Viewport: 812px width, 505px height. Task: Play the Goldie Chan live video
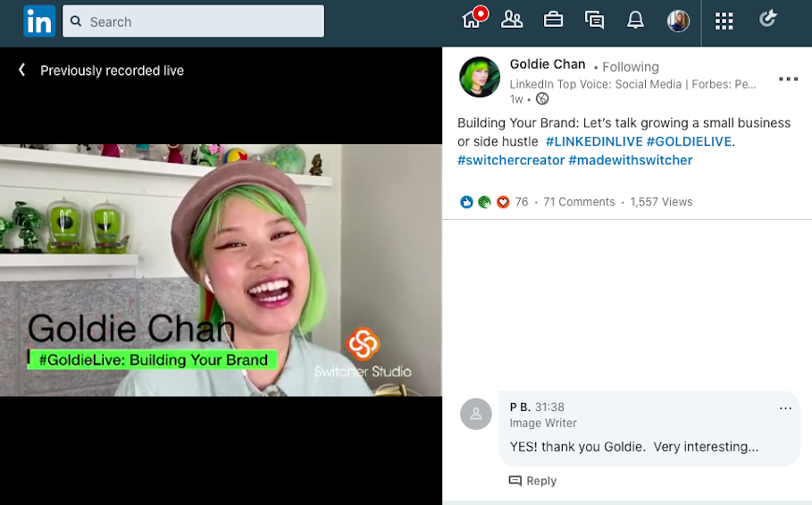click(x=222, y=270)
